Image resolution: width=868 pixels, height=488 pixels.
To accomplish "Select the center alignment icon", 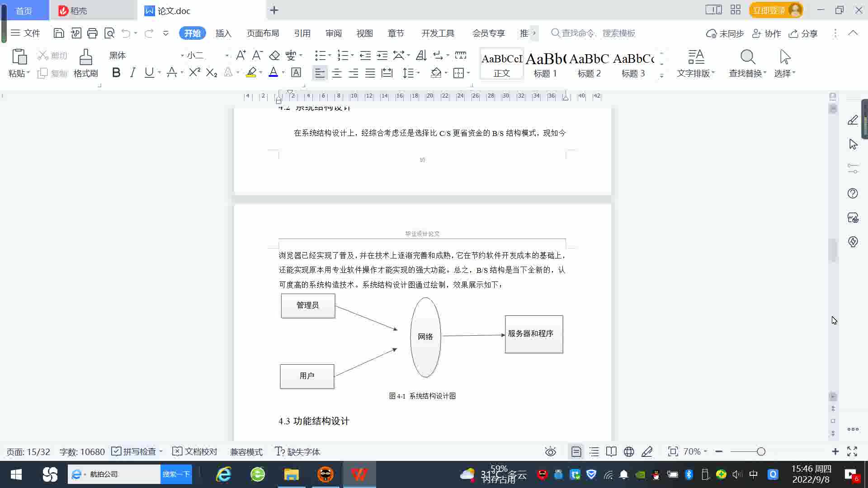I will [336, 73].
